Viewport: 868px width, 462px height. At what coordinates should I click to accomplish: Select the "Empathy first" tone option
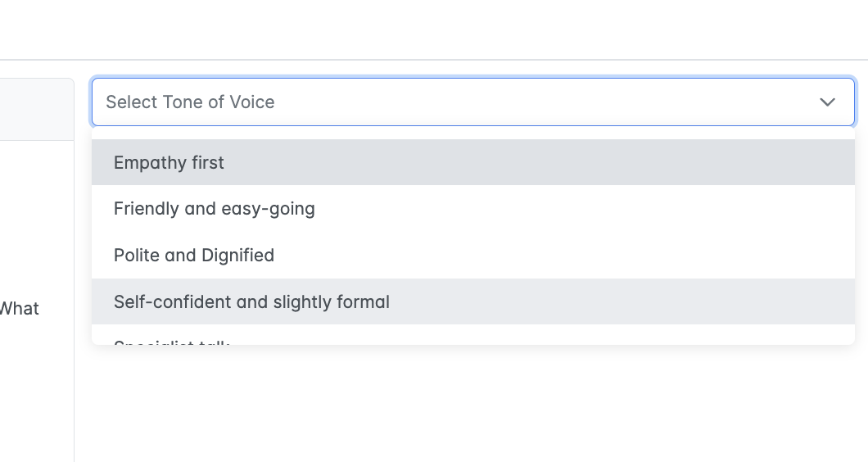tap(169, 163)
